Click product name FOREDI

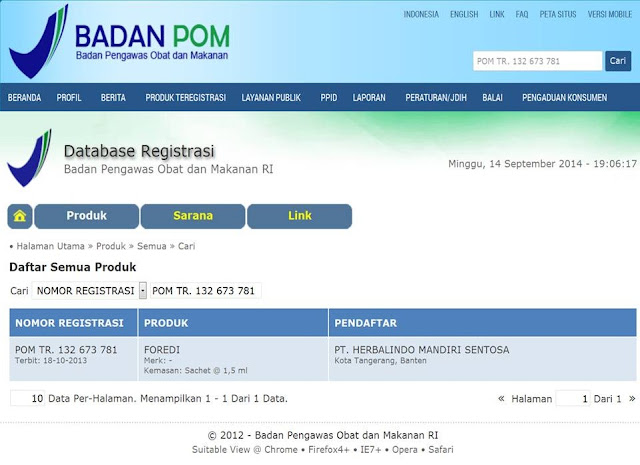point(162,350)
